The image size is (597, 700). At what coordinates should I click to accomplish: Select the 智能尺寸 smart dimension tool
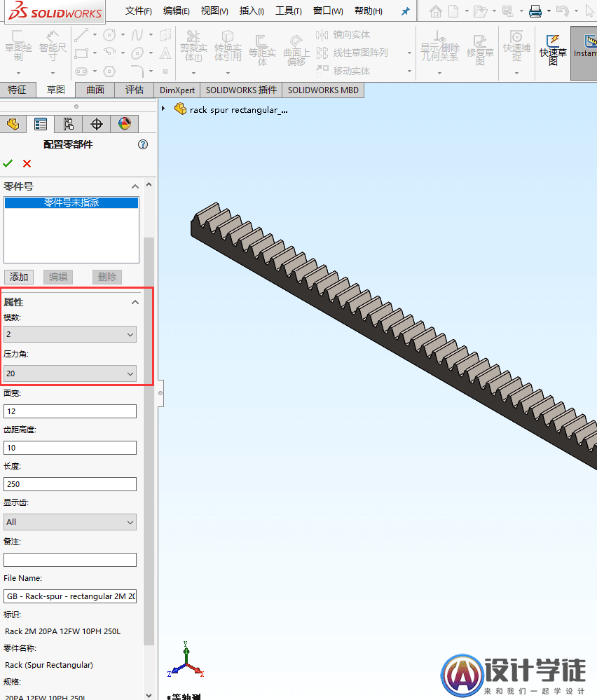(53, 46)
